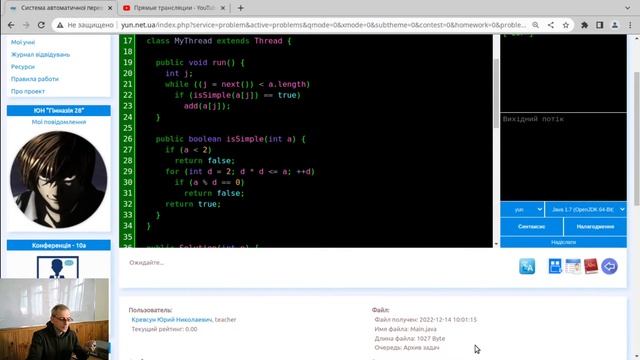Click the code editor vertical scrollbar
Image resolution: width=640 pixels, height=360 pixels.
click(x=496, y=93)
